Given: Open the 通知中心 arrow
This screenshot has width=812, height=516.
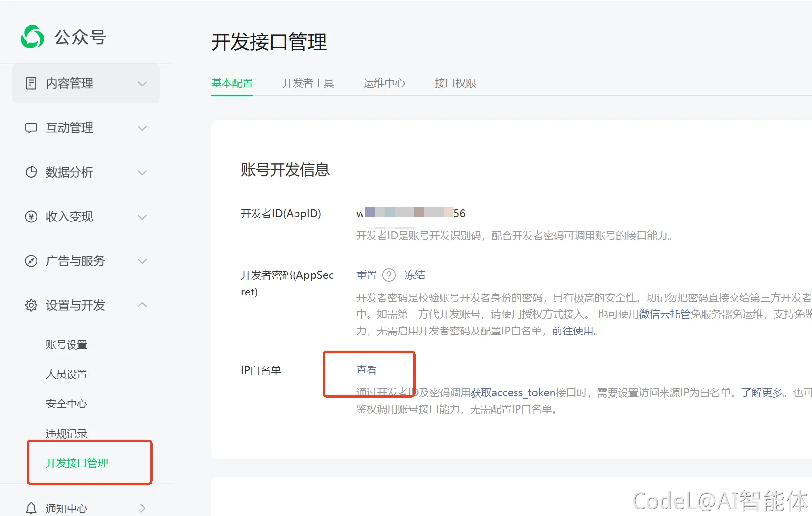Looking at the screenshot, I should 142,508.
